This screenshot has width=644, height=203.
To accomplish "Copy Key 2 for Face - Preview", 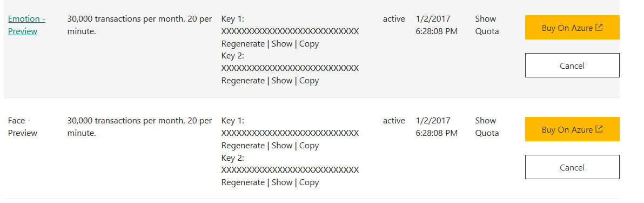I will point(309,182).
